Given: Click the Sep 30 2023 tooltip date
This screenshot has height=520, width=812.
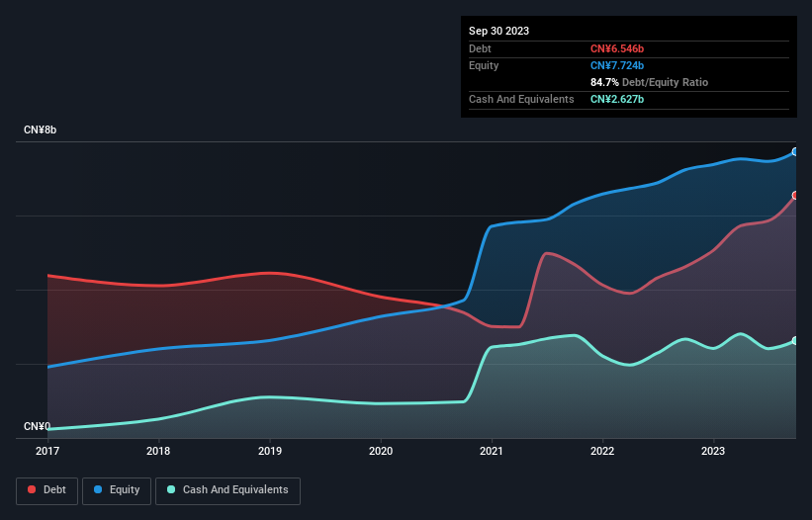Looking at the screenshot, I should (x=498, y=31).
